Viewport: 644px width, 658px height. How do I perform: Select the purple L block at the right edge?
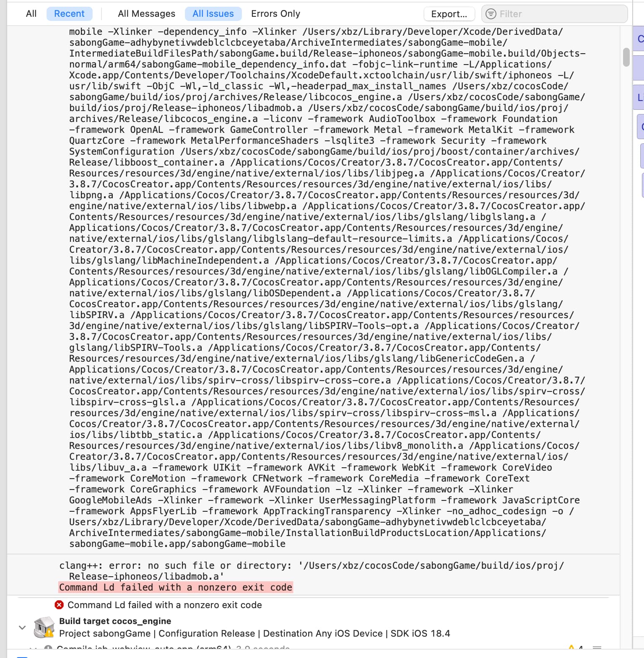point(639,97)
